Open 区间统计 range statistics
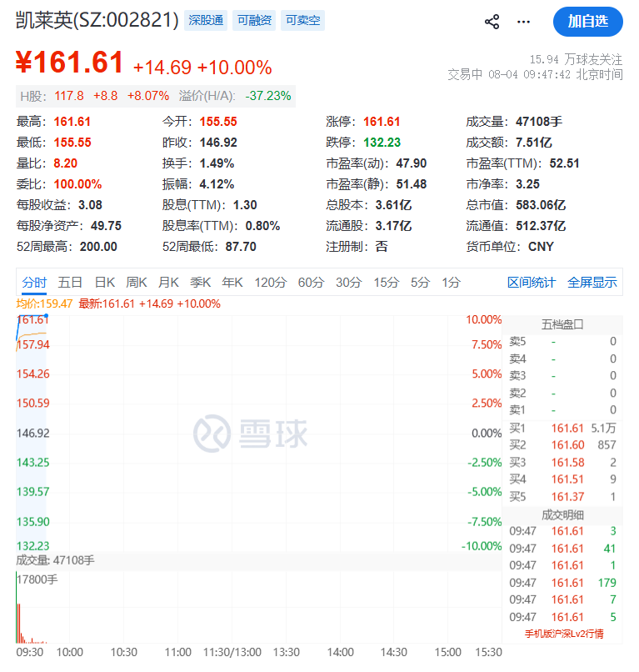Image resolution: width=639 pixels, height=672 pixels. [532, 283]
